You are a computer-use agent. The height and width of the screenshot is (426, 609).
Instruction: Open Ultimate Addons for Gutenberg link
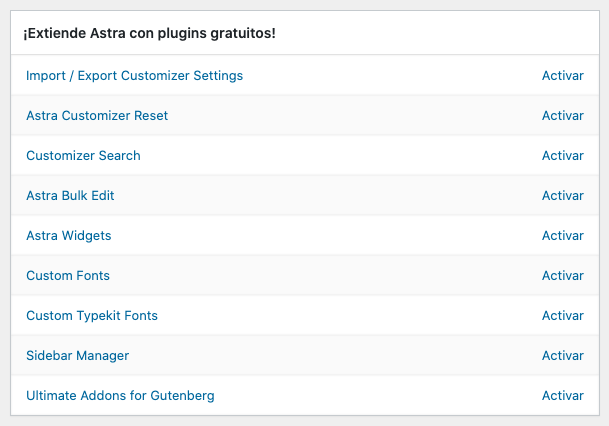pyautogui.click(x=120, y=396)
